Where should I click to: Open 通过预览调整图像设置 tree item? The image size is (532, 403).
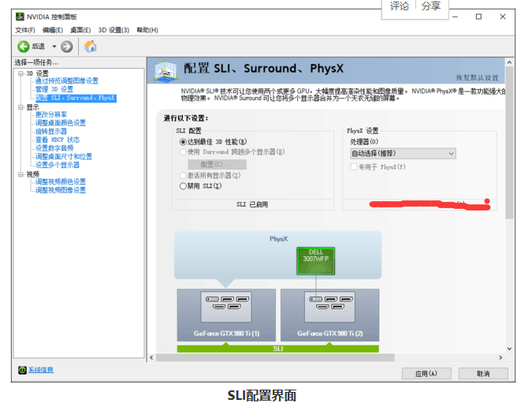(67, 80)
